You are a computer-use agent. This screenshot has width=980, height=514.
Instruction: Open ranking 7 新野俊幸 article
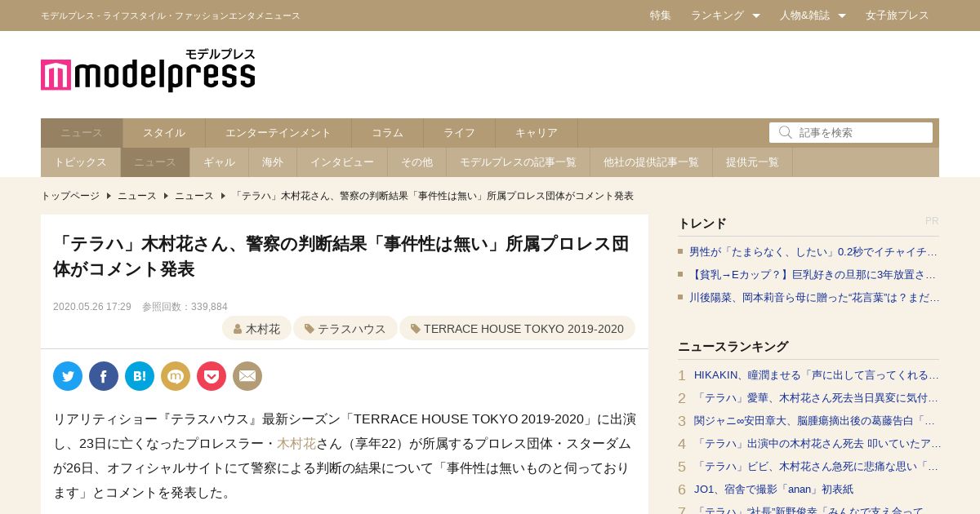coord(808,511)
